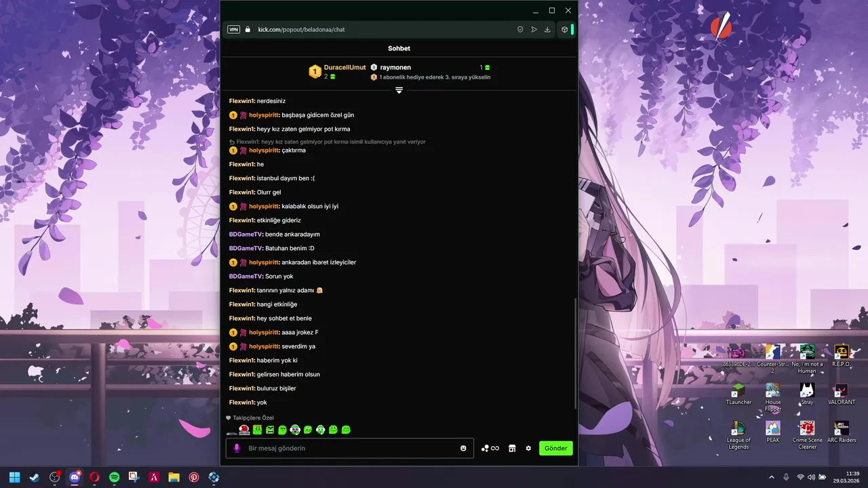Select the Stray desktop shortcut
The image size is (868, 488).
click(x=807, y=394)
